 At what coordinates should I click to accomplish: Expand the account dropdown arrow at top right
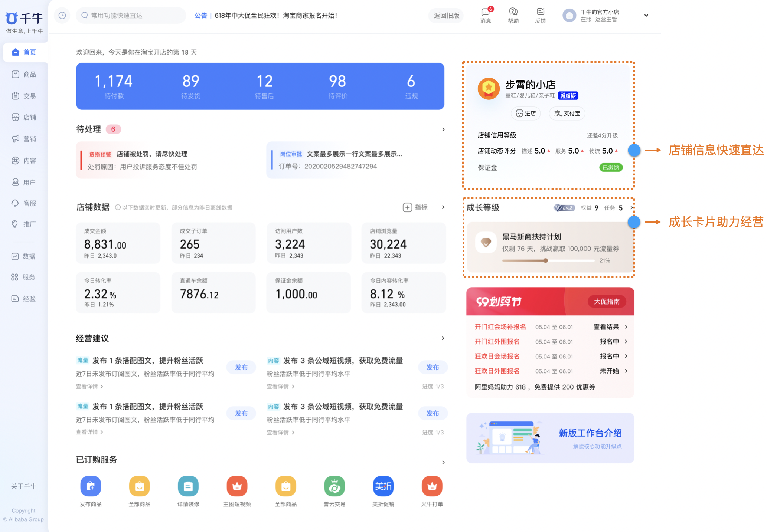tap(646, 16)
